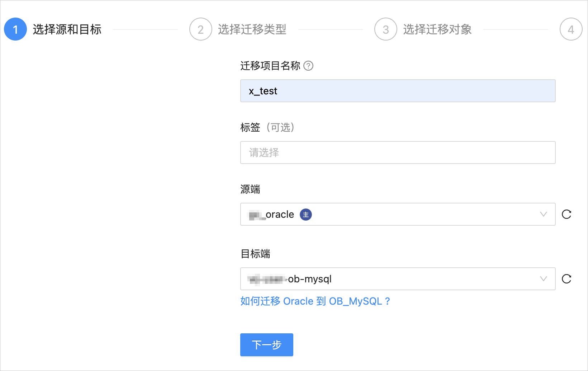Click the help icon beside 迁移项目名称
588x371 pixels.
tap(308, 66)
